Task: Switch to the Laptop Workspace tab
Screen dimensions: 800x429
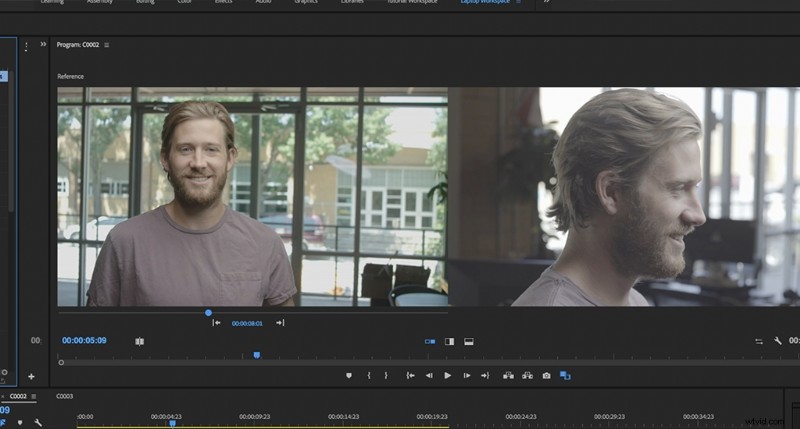Action: (485, 2)
